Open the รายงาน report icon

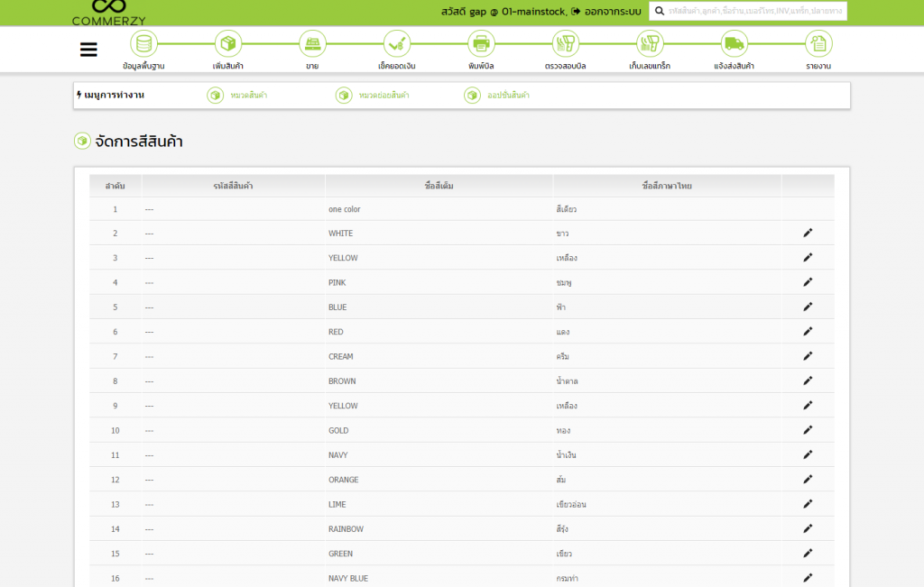coord(818,43)
